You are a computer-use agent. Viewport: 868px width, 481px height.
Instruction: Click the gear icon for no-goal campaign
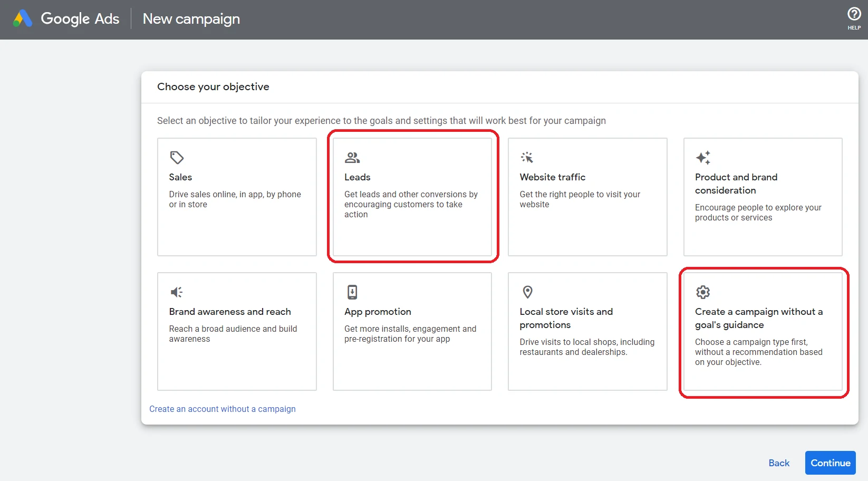click(x=703, y=292)
